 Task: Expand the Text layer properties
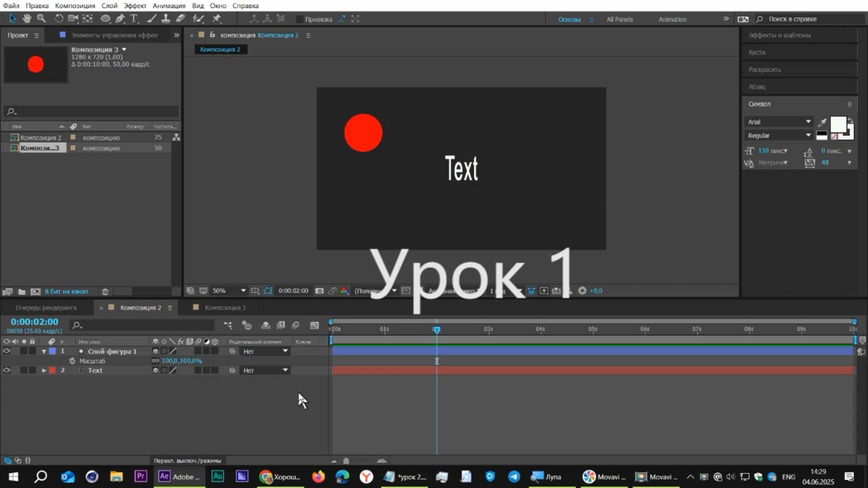43,370
